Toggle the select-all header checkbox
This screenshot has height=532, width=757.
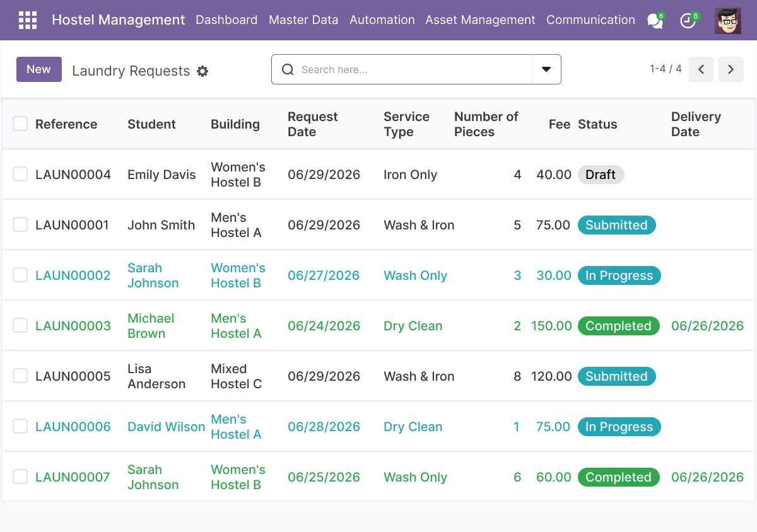coord(20,124)
